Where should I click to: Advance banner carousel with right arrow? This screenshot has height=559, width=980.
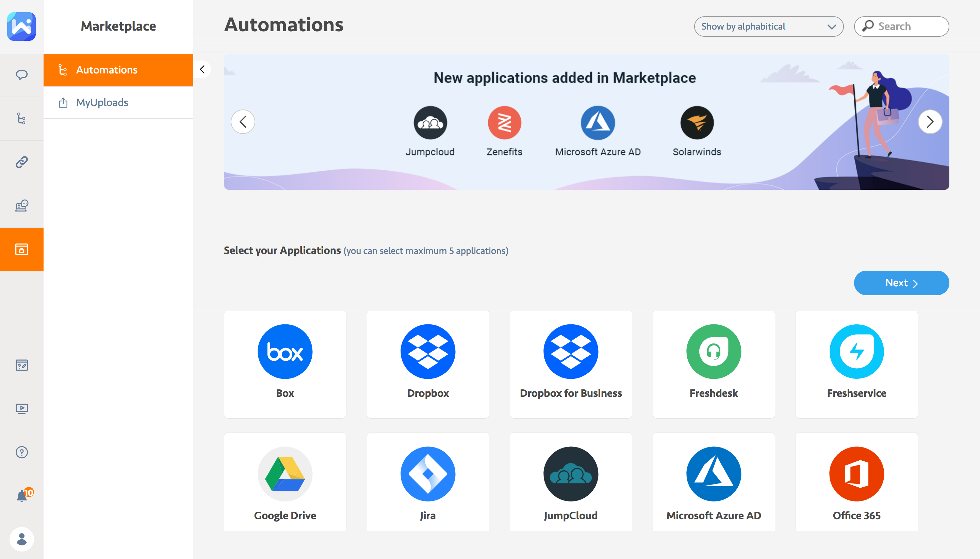point(930,122)
